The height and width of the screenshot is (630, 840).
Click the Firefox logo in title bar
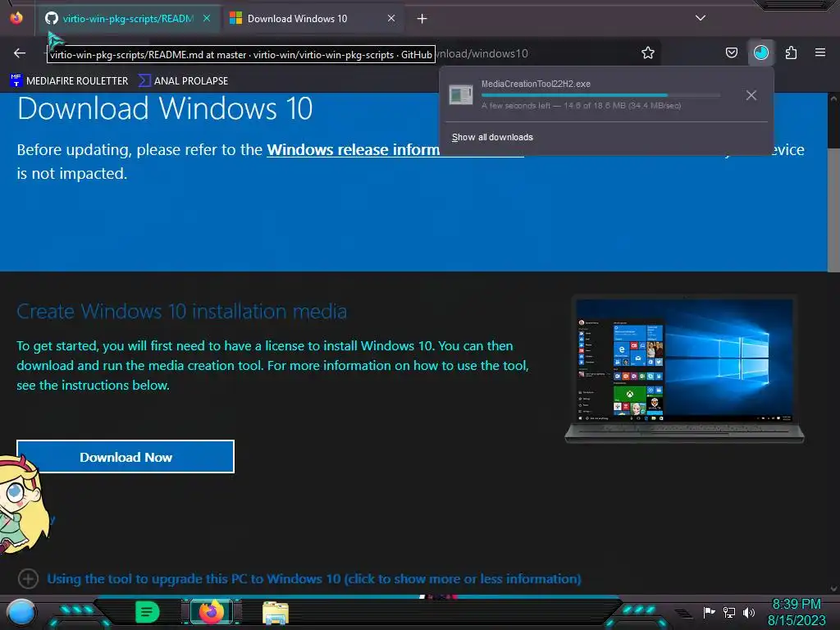[x=16, y=18]
